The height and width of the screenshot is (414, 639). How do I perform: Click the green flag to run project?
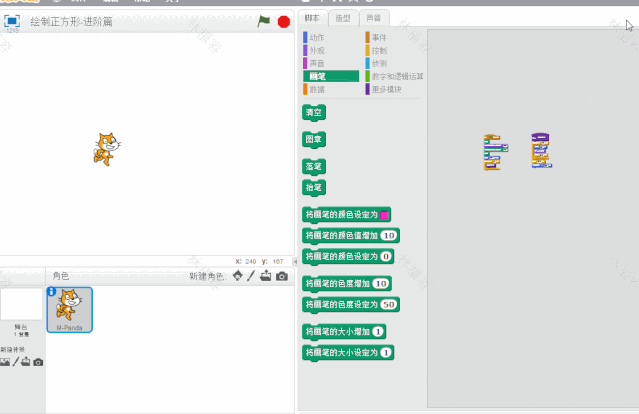point(264,21)
